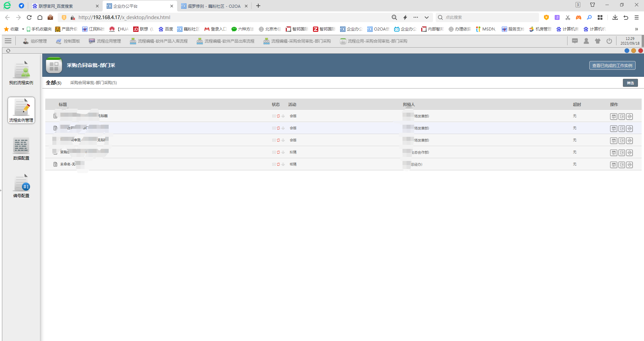Viewport: 644px width, 341px height.
Task: Click the refresh icon below the app toolbar
Action: (x=8, y=51)
